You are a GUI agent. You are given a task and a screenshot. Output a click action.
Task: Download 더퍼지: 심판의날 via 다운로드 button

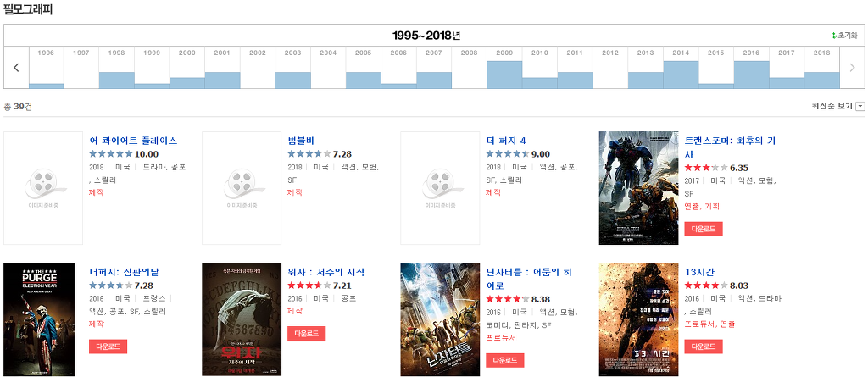pyautogui.click(x=108, y=347)
